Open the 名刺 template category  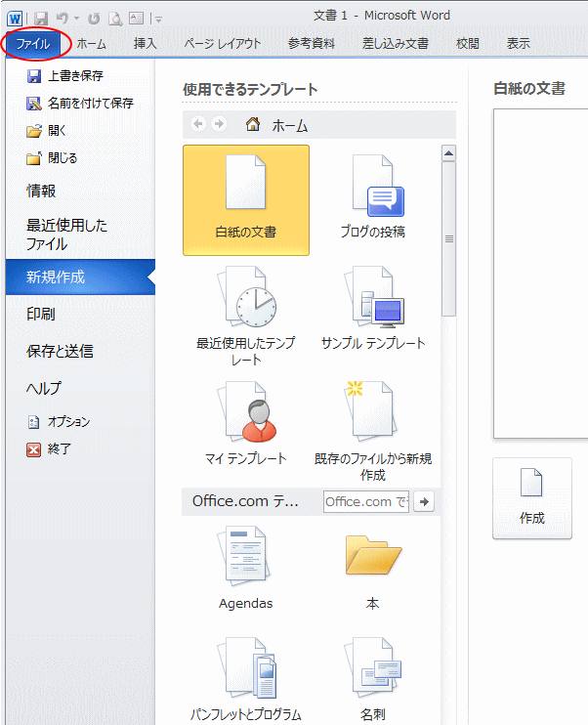(x=372, y=679)
